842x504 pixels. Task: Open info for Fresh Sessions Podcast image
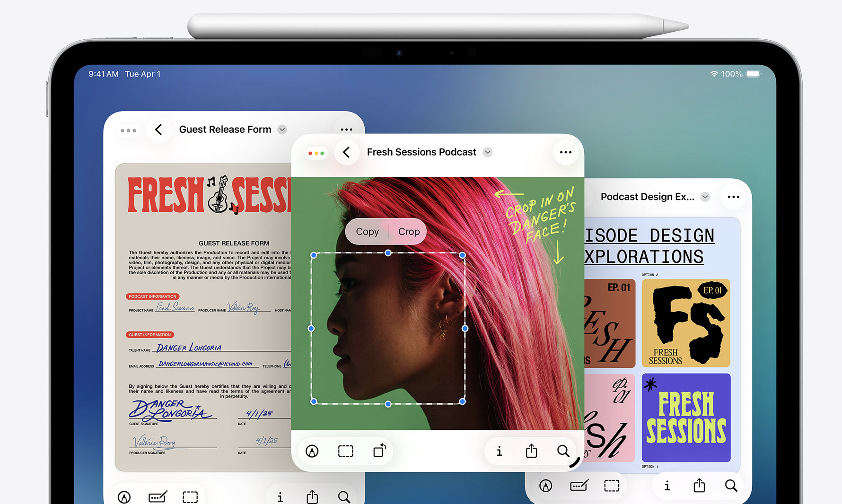pyautogui.click(x=499, y=452)
